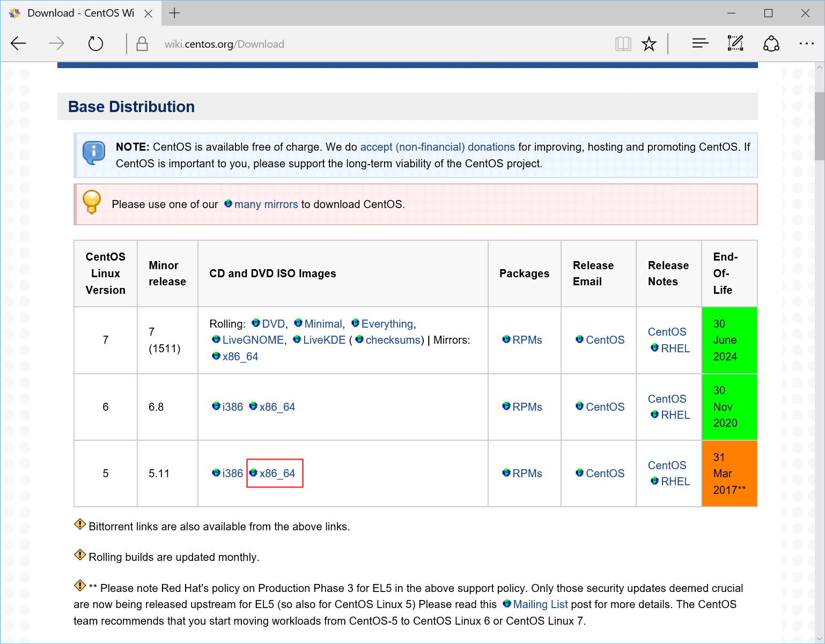Click the 5.11 minor release cell
Viewport: 825px width, 644px height.
[167, 473]
